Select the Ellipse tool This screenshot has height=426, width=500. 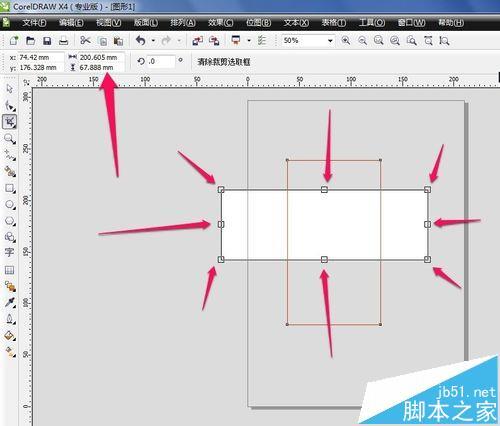pos(9,204)
